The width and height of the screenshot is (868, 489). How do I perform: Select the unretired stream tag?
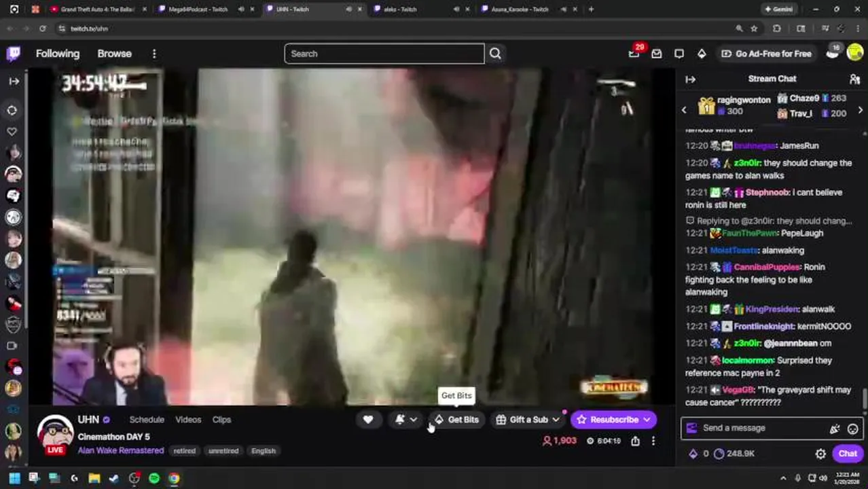[223, 451]
